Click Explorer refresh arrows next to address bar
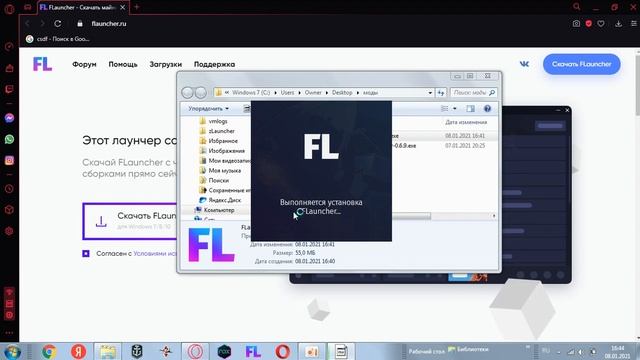This screenshot has width=640, height=360. (441, 93)
